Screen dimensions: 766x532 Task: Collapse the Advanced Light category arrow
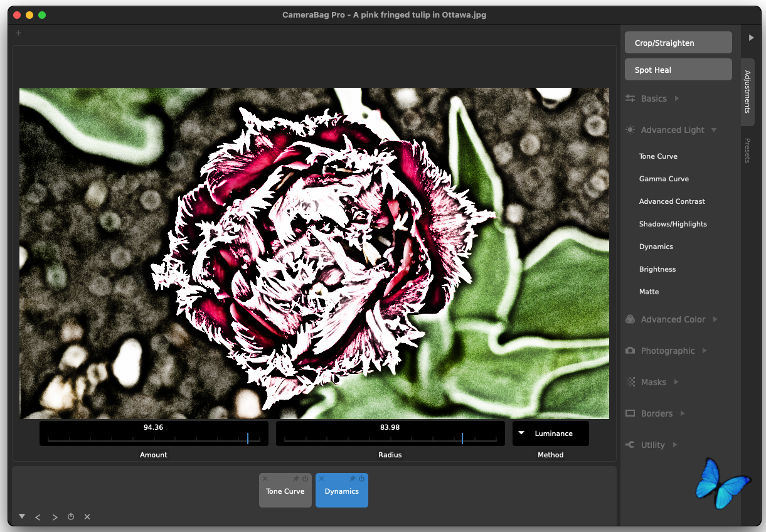[x=713, y=130]
